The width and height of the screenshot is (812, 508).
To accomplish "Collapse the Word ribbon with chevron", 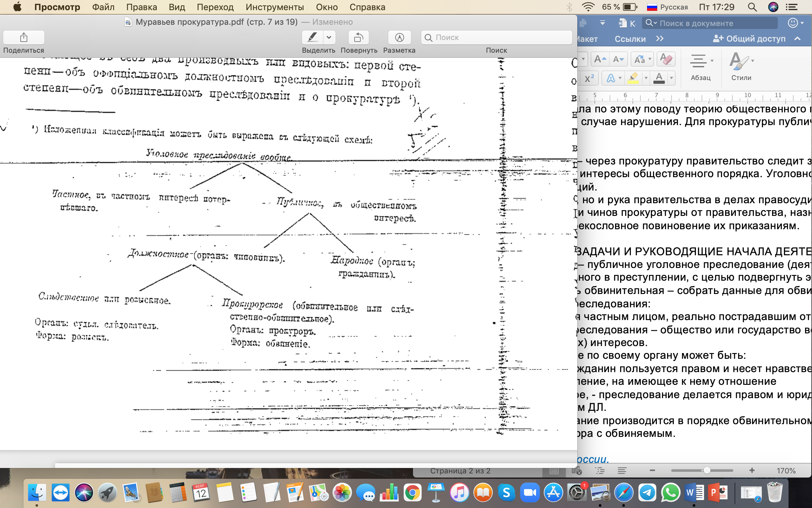I will click(798, 39).
